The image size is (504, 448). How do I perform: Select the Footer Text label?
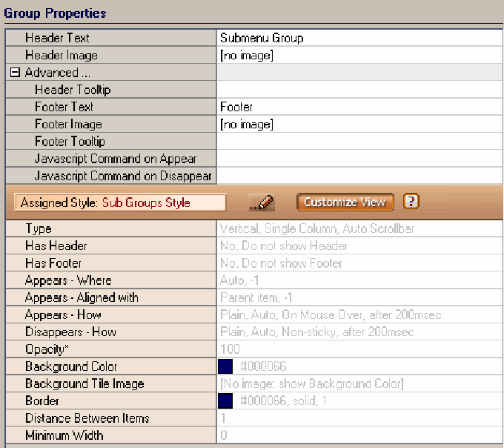pyautogui.click(x=64, y=107)
